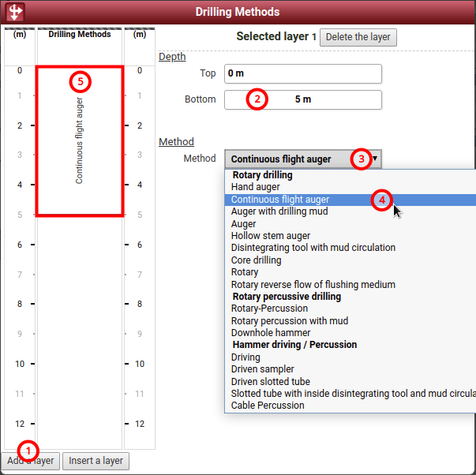Screen dimensions: 476x475
Task: Select Driven slotted tube option
Action: click(x=271, y=381)
